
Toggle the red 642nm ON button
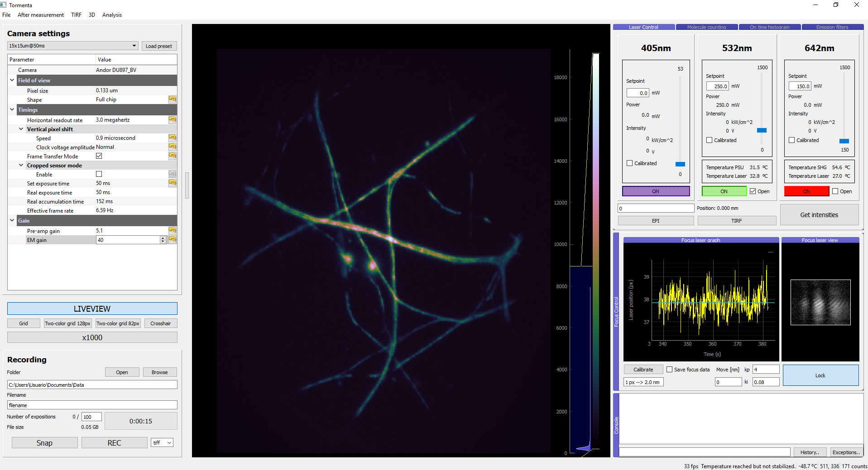coord(806,191)
